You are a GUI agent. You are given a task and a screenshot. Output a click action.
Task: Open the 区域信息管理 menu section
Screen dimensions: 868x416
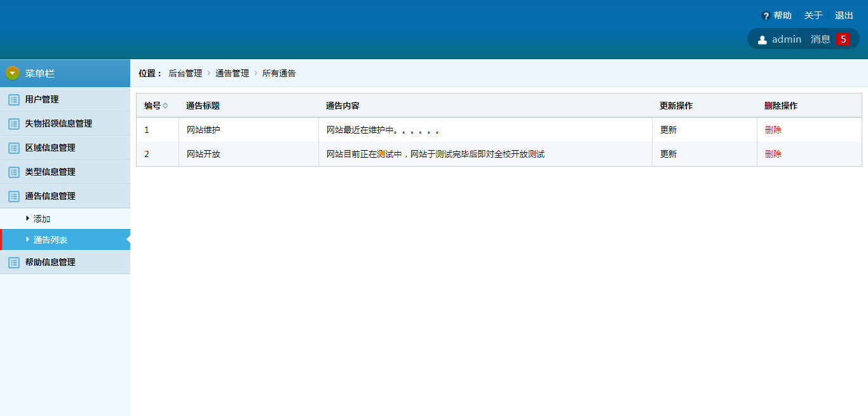[x=65, y=148]
